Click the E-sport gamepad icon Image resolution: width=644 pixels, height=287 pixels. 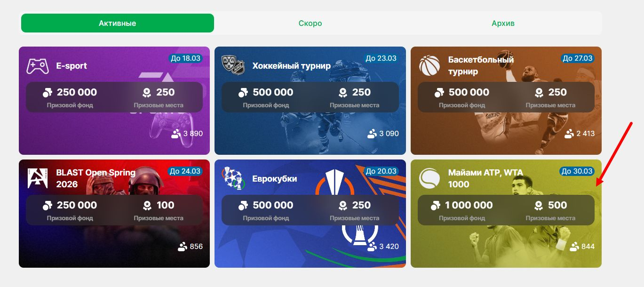[37, 66]
